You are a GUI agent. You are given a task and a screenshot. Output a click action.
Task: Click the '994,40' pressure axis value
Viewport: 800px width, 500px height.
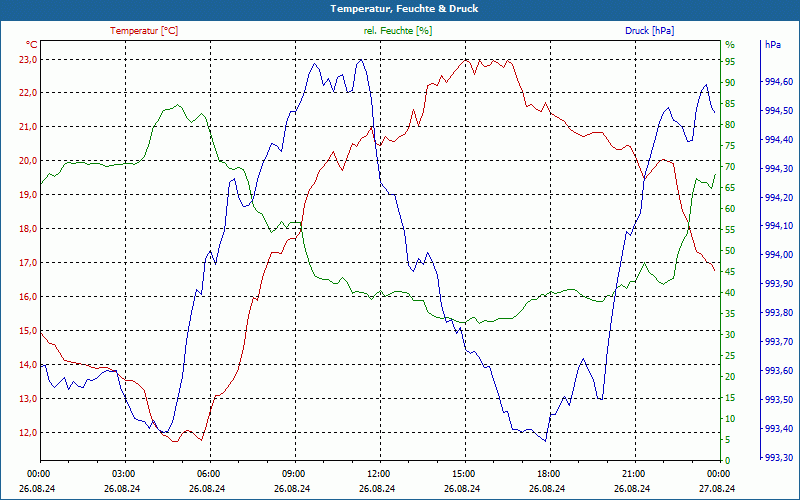pos(779,140)
